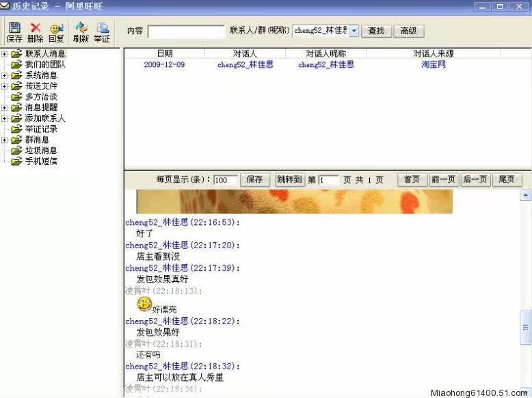Click the folder icon beside 举证记录
Image resolution: width=532 pixels, height=398 pixels.
(x=16, y=129)
